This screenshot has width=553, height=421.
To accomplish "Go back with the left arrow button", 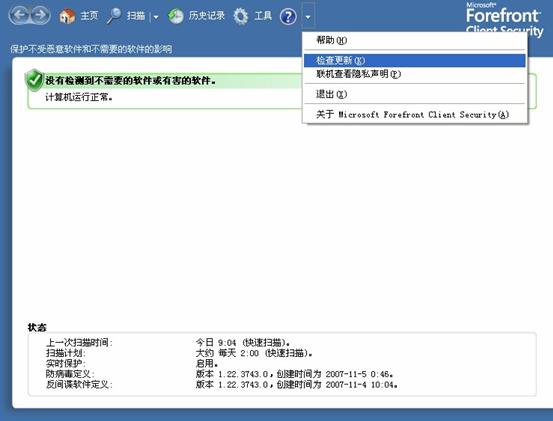I will pyautogui.click(x=20, y=16).
